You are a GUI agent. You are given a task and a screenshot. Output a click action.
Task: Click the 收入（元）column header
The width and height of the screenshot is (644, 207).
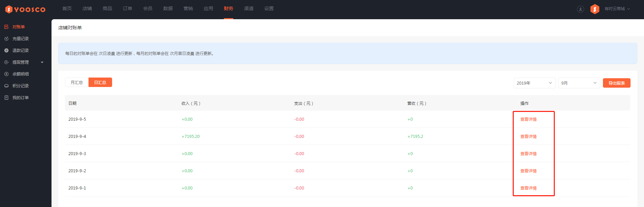[191, 103]
